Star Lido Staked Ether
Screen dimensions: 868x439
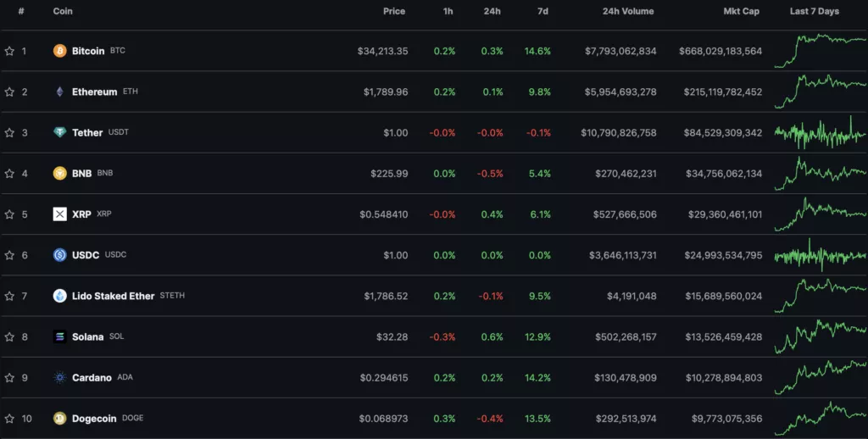pos(9,296)
